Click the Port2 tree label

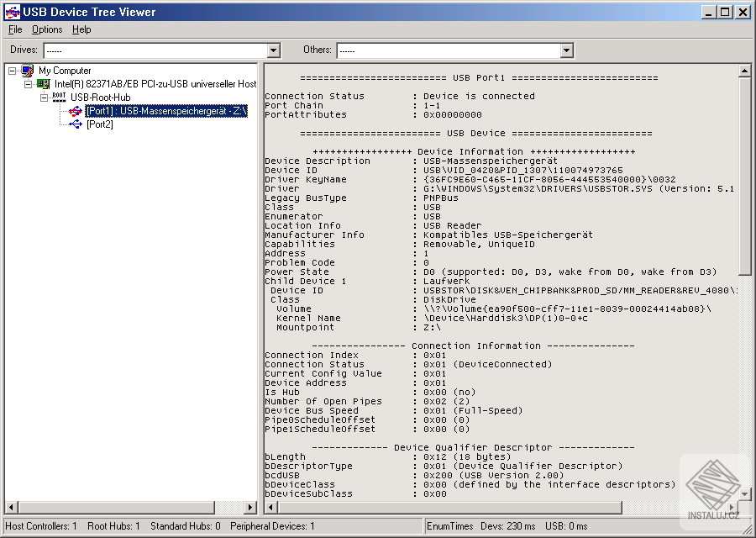tap(100, 124)
